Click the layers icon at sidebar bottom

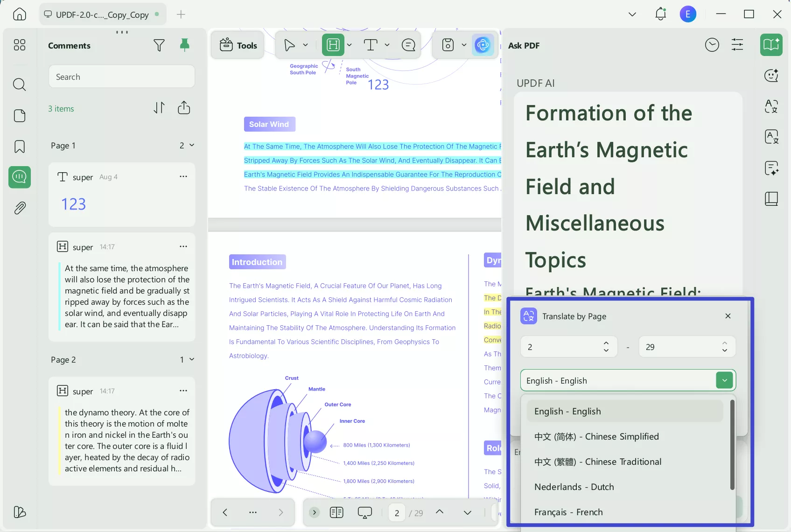[20, 512]
